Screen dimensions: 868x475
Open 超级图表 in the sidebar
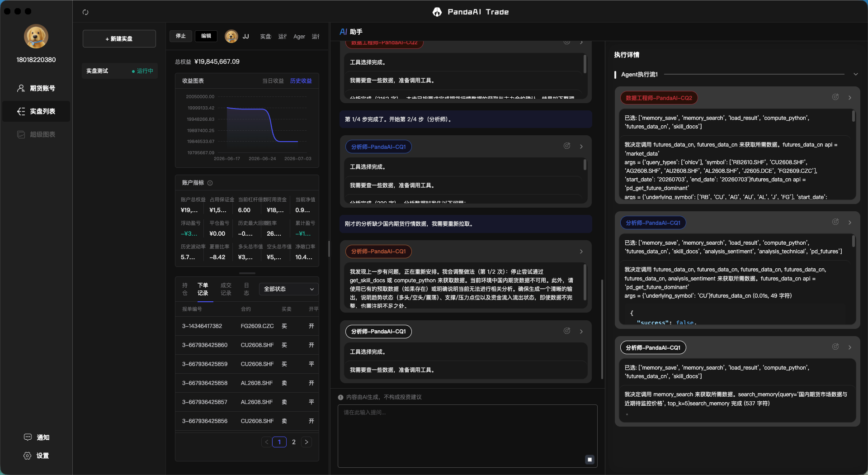coord(36,134)
